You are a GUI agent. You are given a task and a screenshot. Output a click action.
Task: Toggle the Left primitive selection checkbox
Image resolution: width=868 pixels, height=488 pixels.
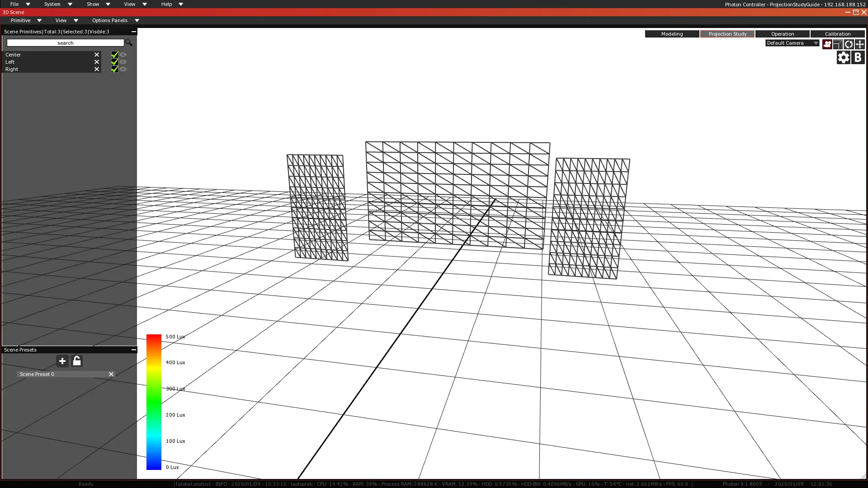[114, 62]
